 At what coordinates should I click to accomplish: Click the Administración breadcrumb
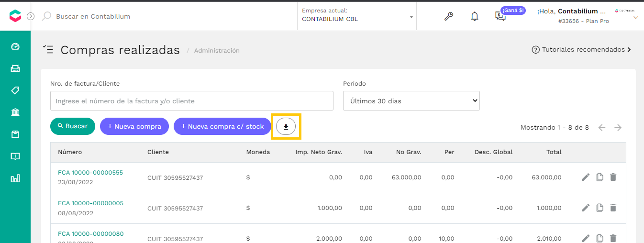[x=217, y=51]
